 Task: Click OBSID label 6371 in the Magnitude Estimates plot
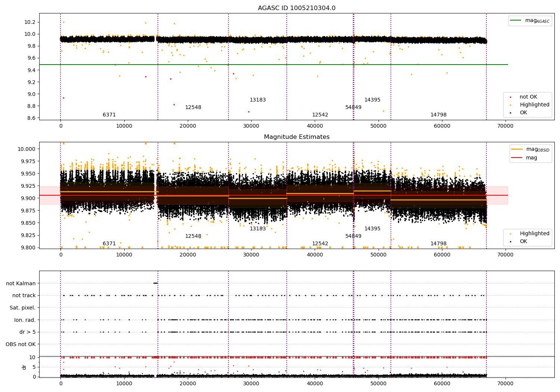pos(109,244)
